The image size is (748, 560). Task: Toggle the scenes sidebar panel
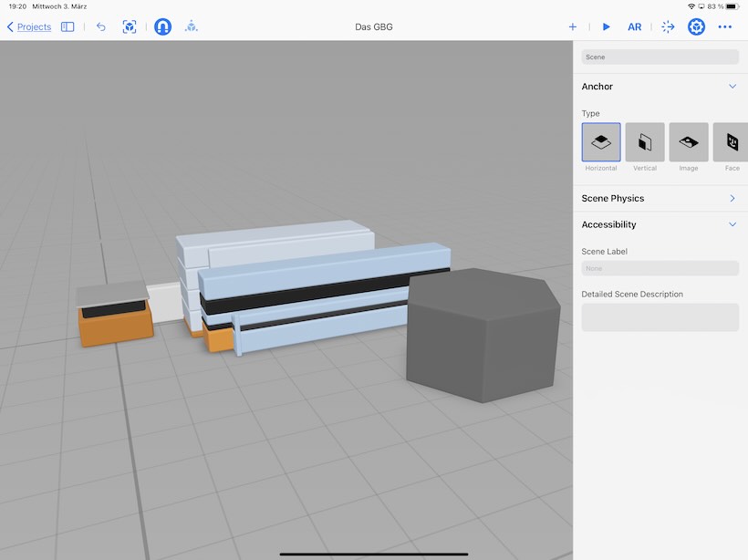point(68,27)
